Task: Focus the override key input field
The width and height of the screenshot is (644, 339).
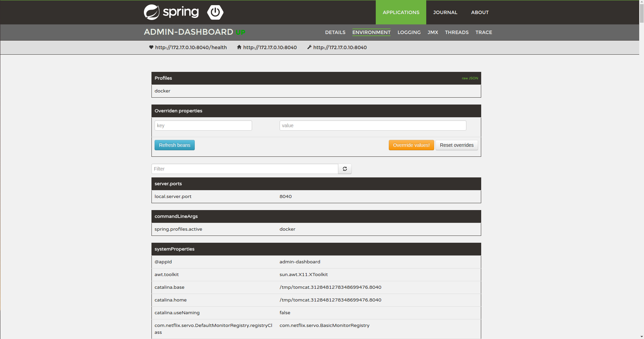Action: [x=203, y=125]
